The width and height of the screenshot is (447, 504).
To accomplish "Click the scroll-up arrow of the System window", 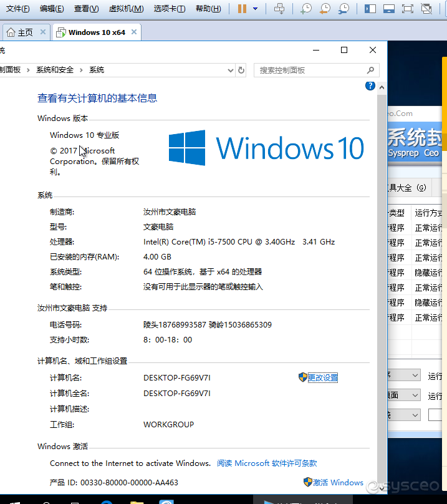I will (382, 87).
